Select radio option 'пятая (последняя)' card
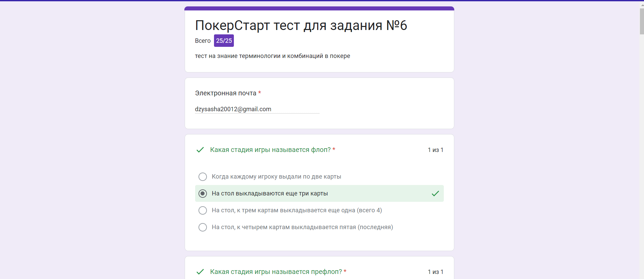Viewport: 644px width, 279px height. 203,227
